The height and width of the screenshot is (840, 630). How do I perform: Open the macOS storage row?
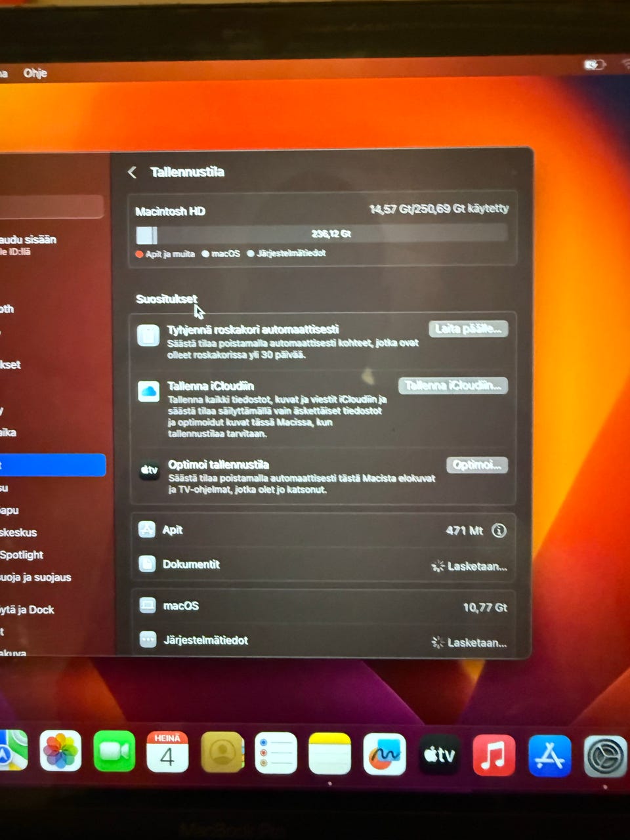pyautogui.click(x=323, y=606)
